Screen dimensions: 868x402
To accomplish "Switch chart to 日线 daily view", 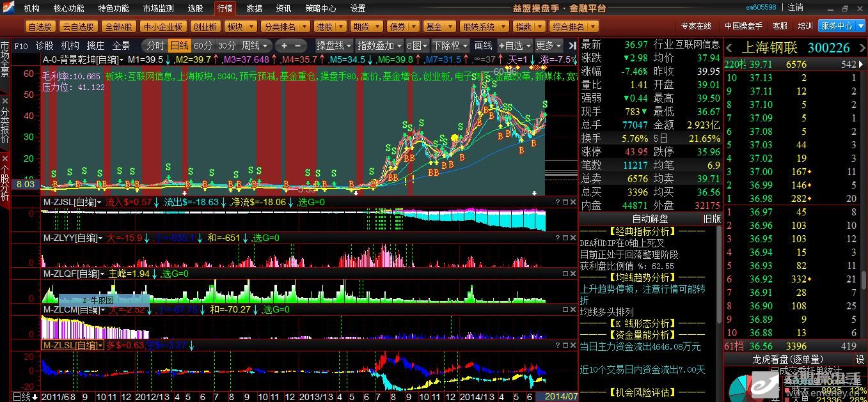I will 179,46.
